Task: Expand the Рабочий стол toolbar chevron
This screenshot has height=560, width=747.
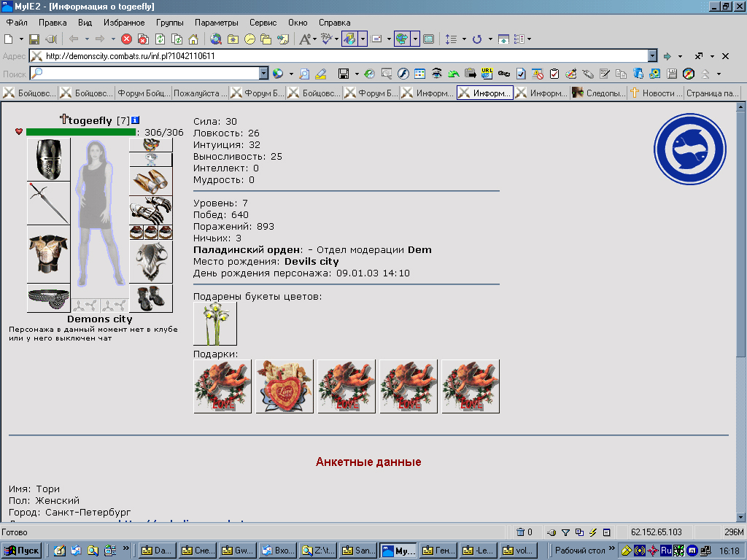Action: click(x=612, y=549)
